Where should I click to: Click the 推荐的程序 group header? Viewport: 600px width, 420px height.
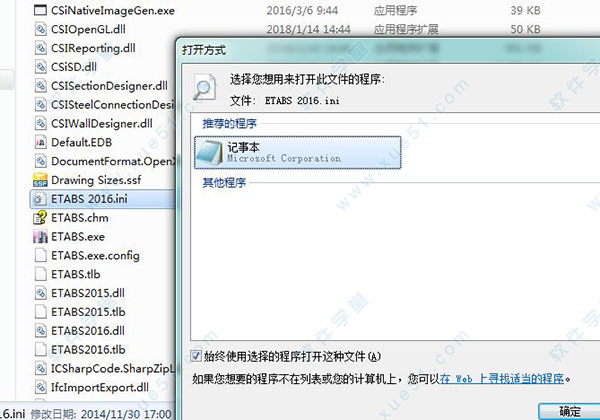coord(229,124)
